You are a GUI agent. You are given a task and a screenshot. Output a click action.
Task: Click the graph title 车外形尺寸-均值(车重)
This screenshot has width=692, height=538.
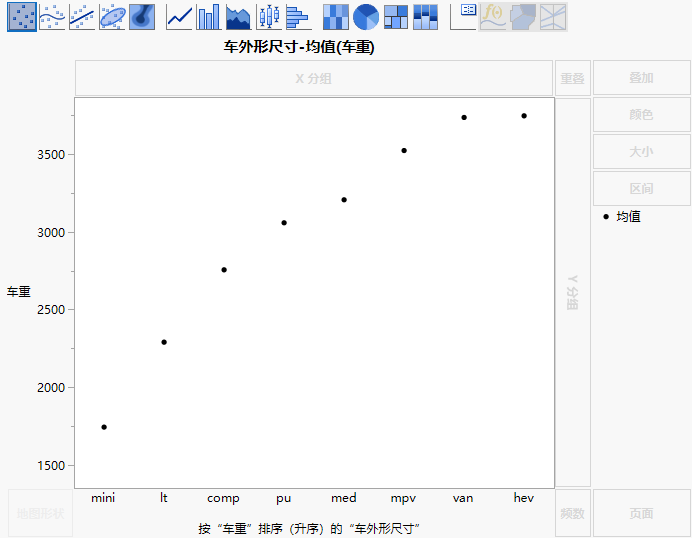coord(299,47)
